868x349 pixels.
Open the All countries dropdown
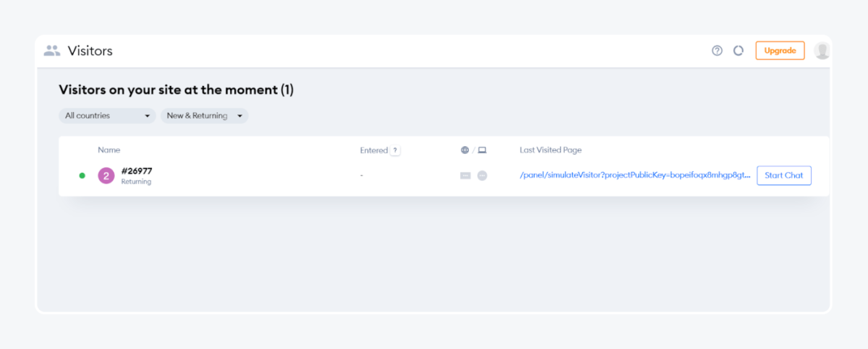point(107,116)
